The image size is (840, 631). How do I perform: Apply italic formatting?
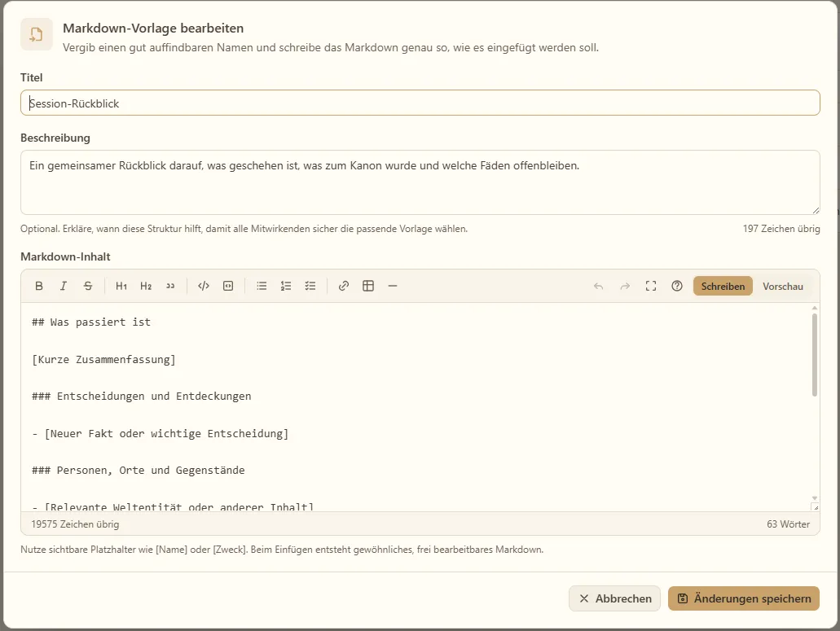click(64, 286)
